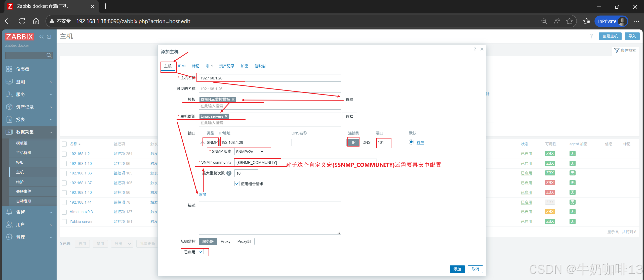Image resolution: width=644 pixels, height=280 pixels.
Task: Remove the 群晖Nas监控模板 template tag
Action: click(233, 100)
